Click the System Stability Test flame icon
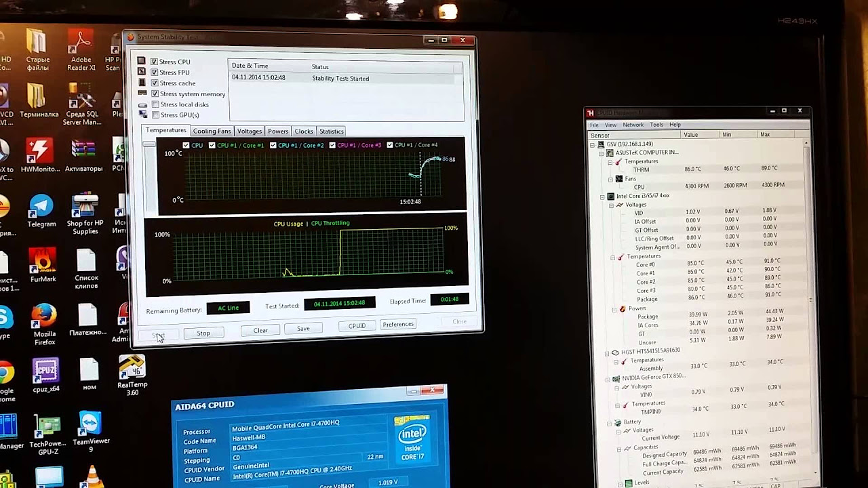 point(132,38)
